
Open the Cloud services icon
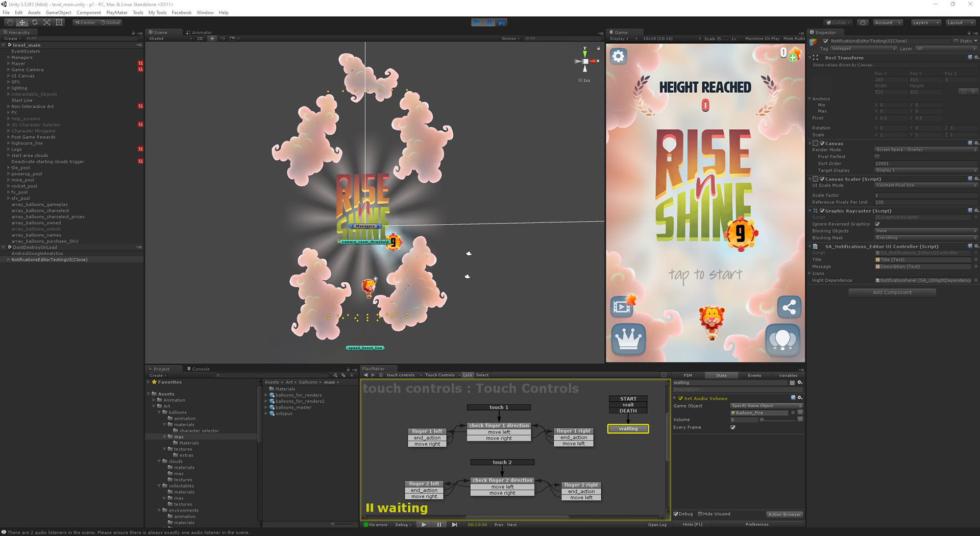pyautogui.click(x=863, y=22)
